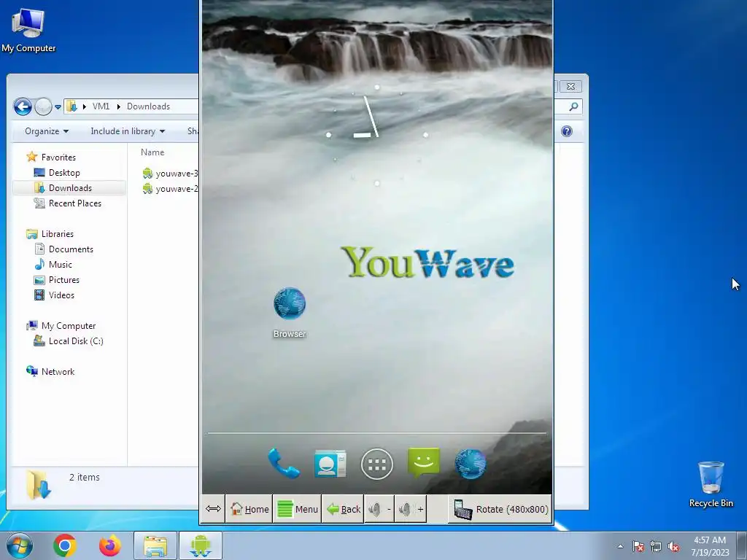Tap the analog clock widget
The height and width of the screenshot is (560, 747).
(377, 135)
